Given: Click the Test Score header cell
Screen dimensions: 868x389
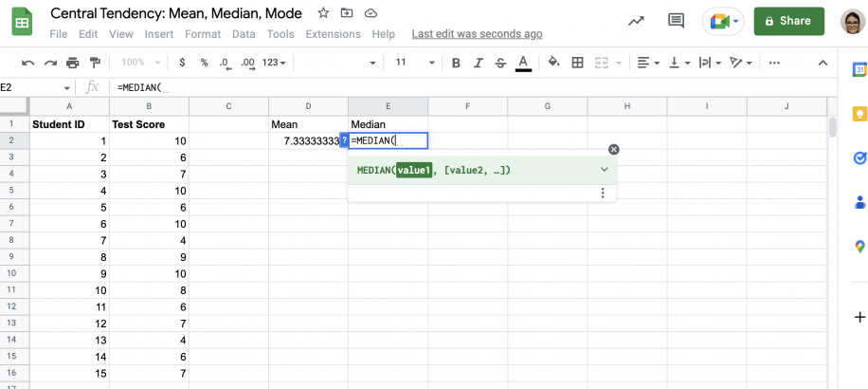Looking at the screenshot, I should [149, 124].
